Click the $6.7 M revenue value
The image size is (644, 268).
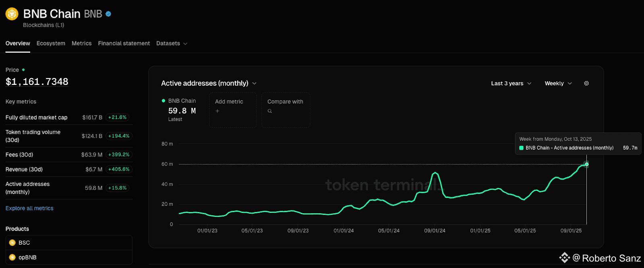94,169
